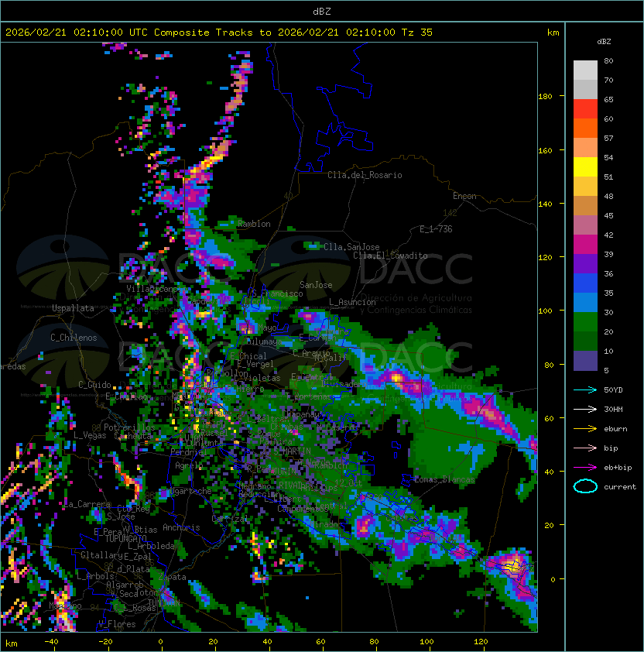Click the 'Ugarteche' map label
The width and height of the screenshot is (644, 652).
191,491
